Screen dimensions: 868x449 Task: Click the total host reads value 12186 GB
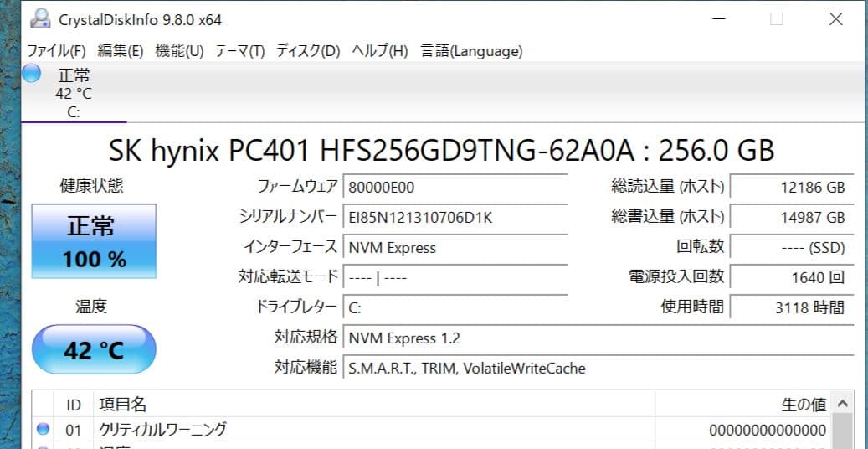coord(792,187)
